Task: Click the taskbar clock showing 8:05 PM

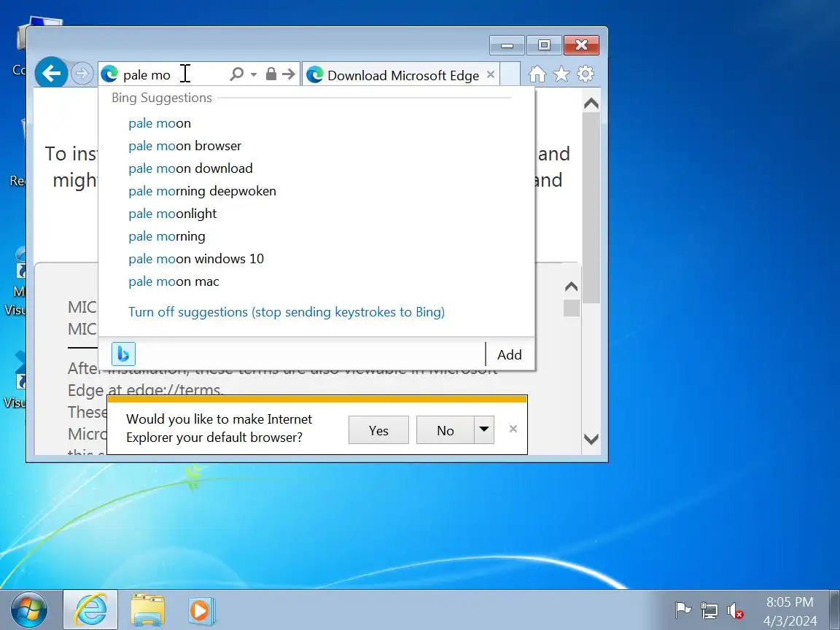Action: 790,611
